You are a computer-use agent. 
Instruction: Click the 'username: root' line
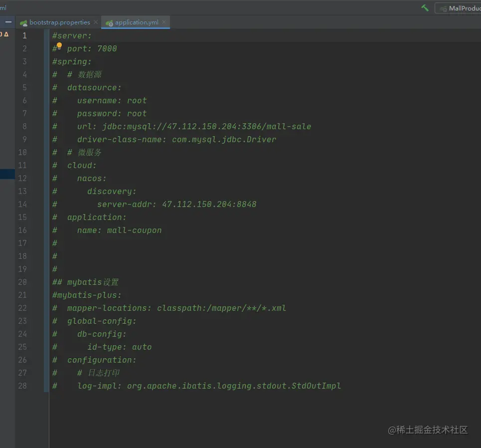click(112, 100)
